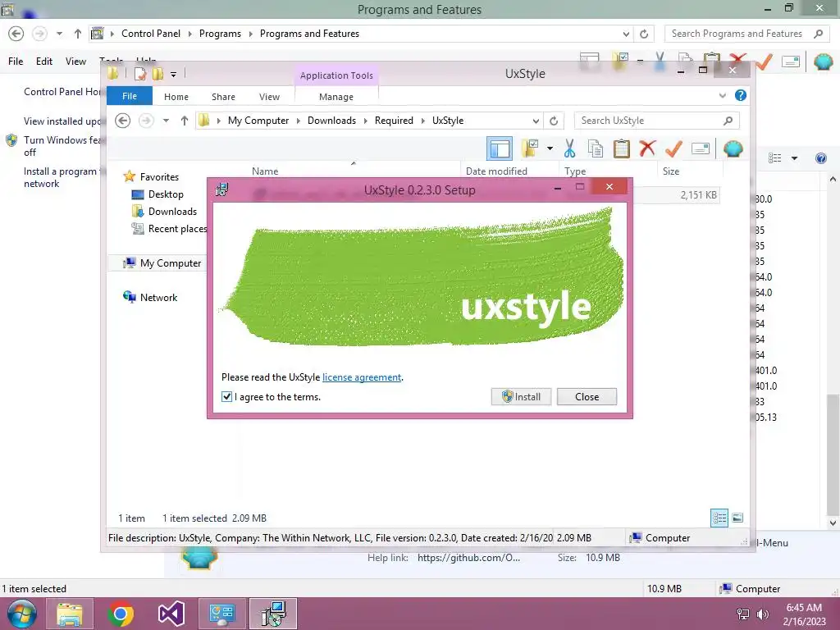Click the orange checkmark in Programs and Features toolbar
The height and width of the screenshot is (630, 840).
click(x=765, y=62)
